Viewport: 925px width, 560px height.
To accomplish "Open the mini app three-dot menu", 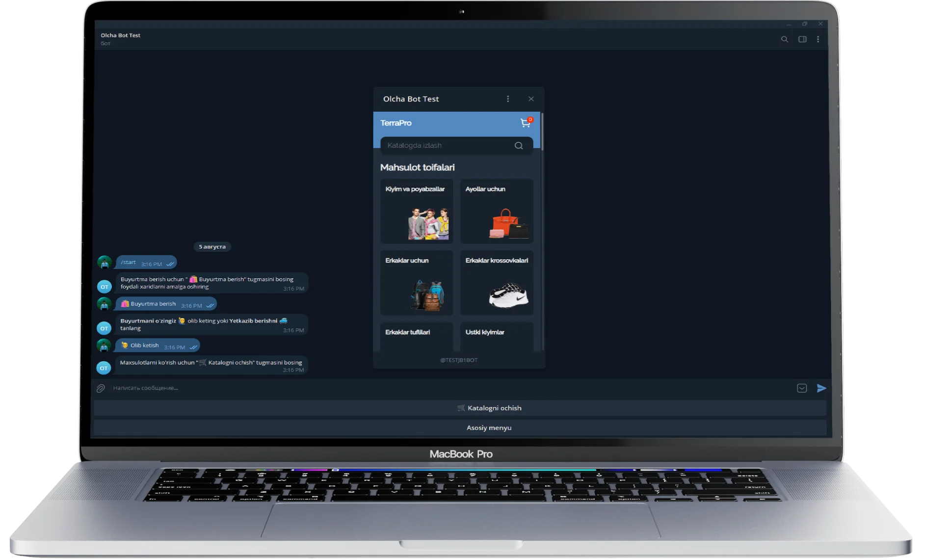I will pyautogui.click(x=508, y=99).
